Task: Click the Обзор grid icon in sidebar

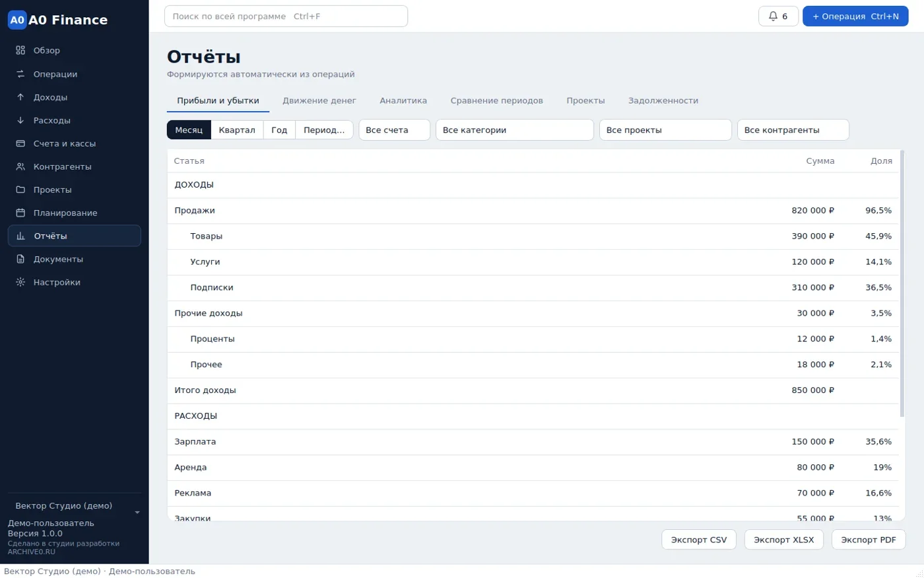Action: [x=20, y=50]
